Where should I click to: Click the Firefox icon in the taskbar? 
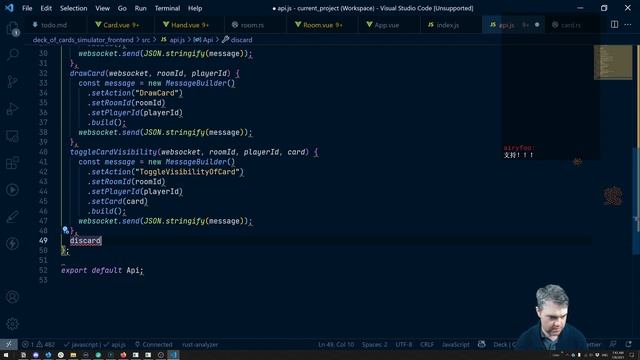(123, 355)
